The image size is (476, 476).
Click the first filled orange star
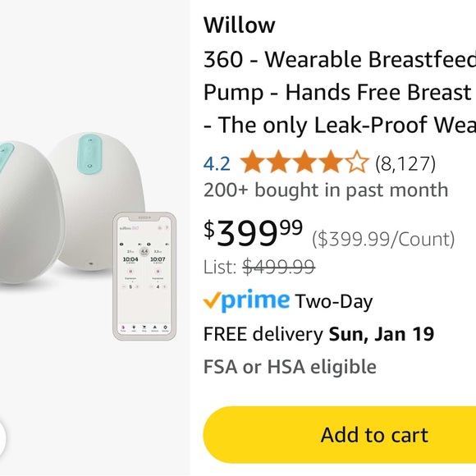[252, 162]
